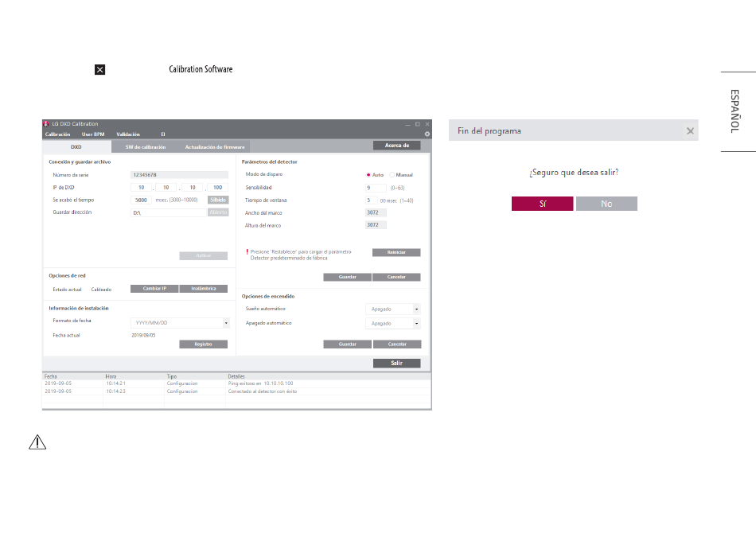The image size is (756, 533).
Task: Click the Hora column header
Action: pos(111,376)
